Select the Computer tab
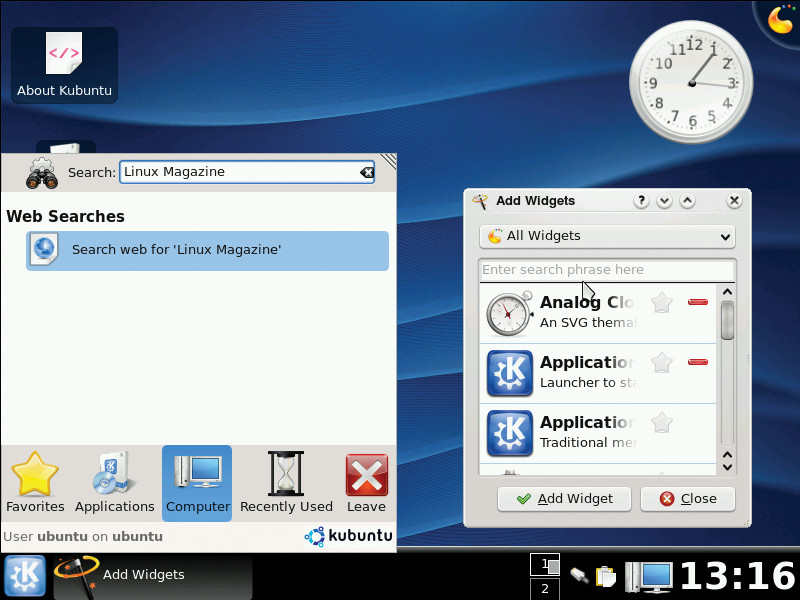 tap(197, 483)
